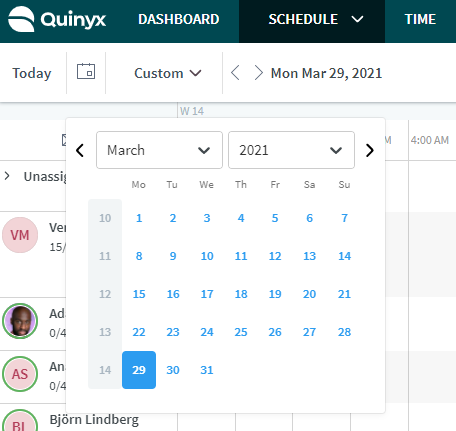Screen dimensions: 456x431
Task: Select March 17 in the calendar
Action: pyautogui.click(x=207, y=294)
